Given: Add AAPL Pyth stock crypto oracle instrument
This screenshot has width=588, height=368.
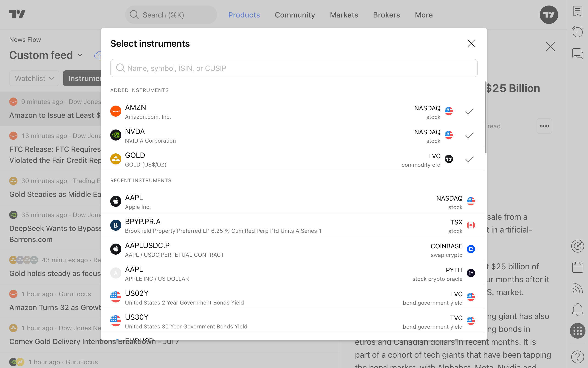Looking at the screenshot, I should 293,273.
